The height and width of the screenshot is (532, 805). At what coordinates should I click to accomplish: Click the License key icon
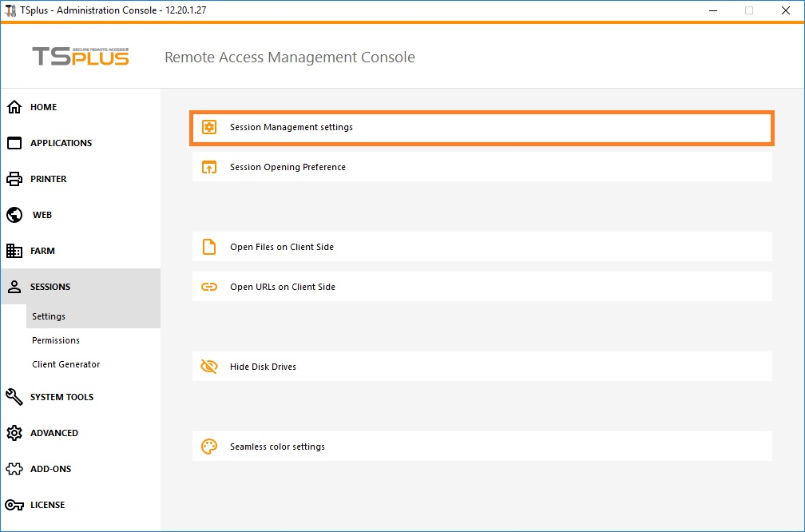coord(14,505)
